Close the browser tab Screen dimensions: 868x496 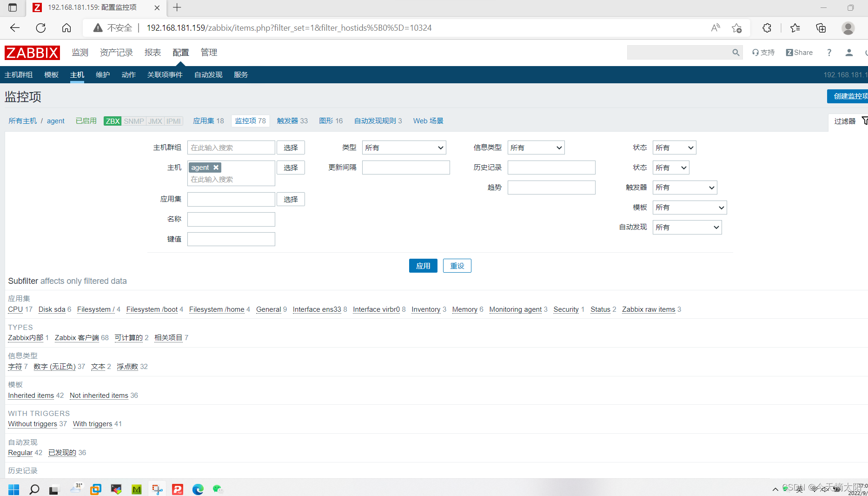point(157,7)
